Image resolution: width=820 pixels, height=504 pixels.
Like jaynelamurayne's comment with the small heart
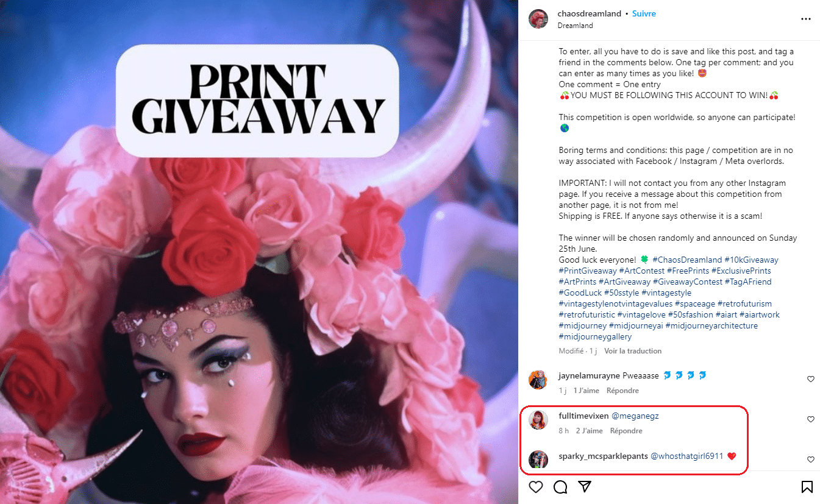(811, 379)
